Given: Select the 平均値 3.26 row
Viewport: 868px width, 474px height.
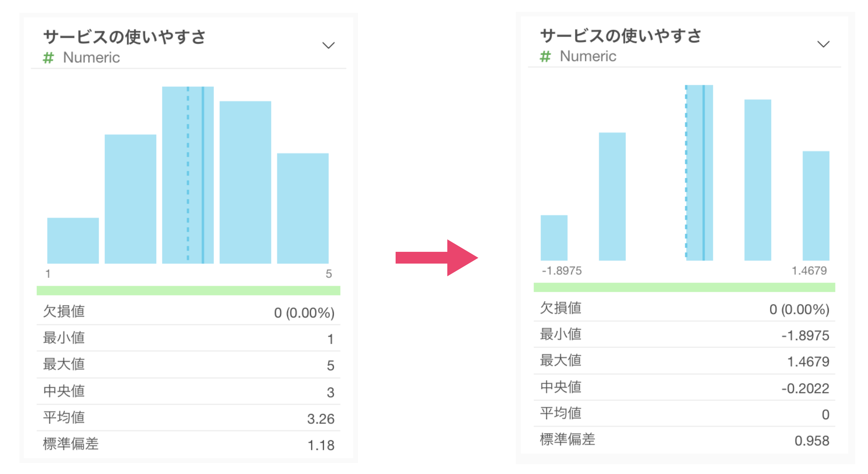Looking at the screenshot, I should pyautogui.click(x=188, y=418).
